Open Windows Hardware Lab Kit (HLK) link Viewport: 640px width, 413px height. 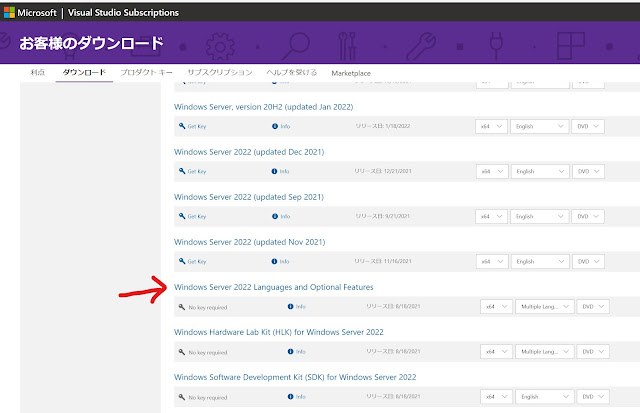point(279,332)
